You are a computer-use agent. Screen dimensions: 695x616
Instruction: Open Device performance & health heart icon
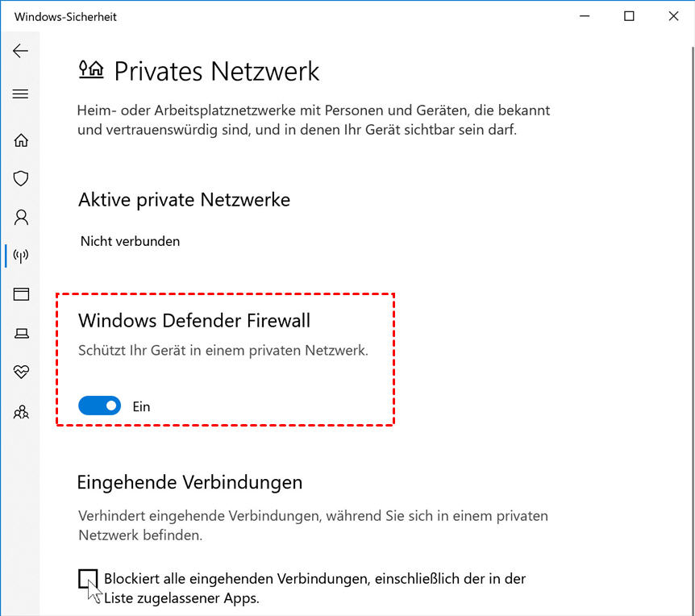pyautogui.click(x=21, y=372)
